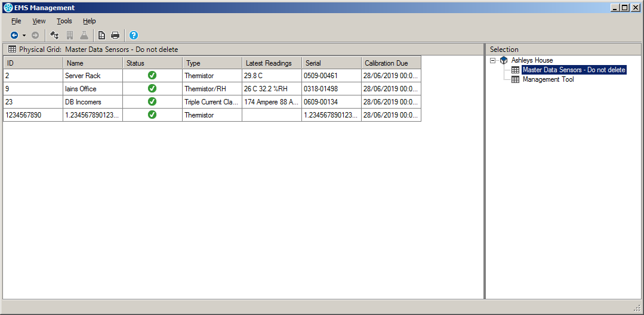
Task: Click serial number 0509-00461
Action: (x=331, y=76)
